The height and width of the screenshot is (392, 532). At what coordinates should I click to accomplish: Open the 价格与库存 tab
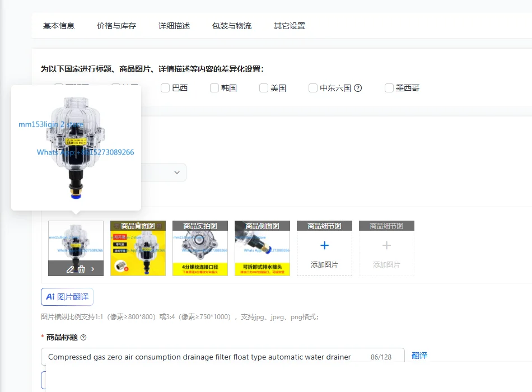pos(116,26)
